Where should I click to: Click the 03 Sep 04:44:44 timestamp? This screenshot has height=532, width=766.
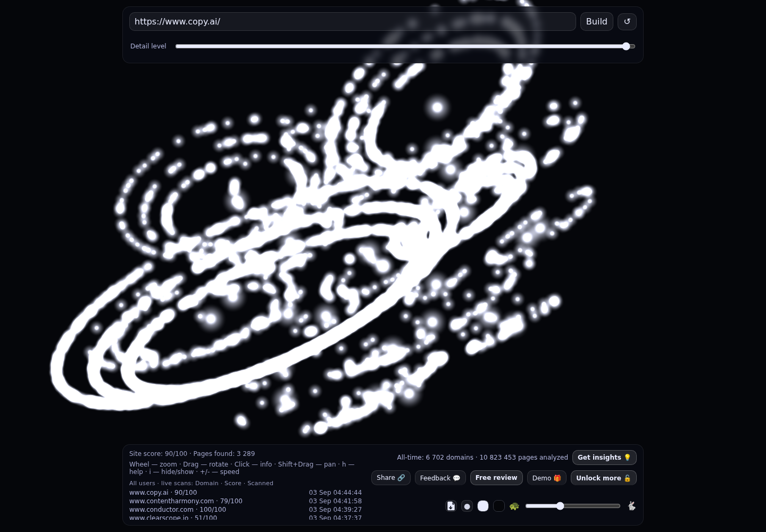(x=335, y=493)
